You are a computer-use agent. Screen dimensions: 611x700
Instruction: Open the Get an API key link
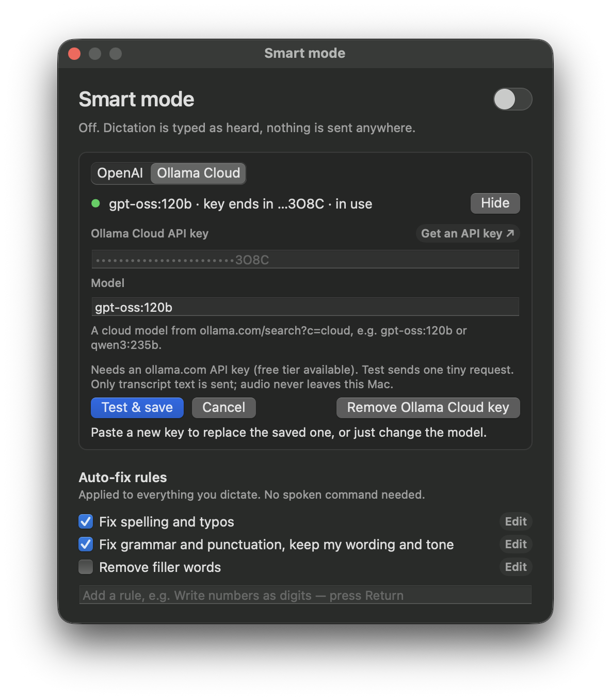tap(468, 233)
